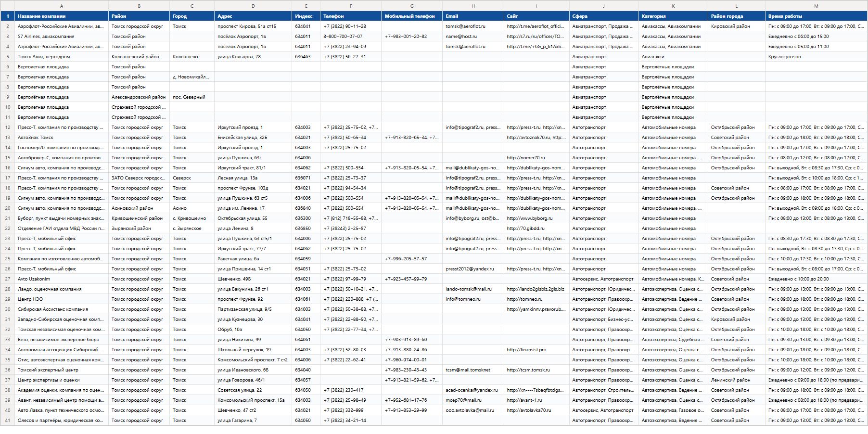Select column A header letter
Viewport: 868px width, 434px height.
coord(62,6)
